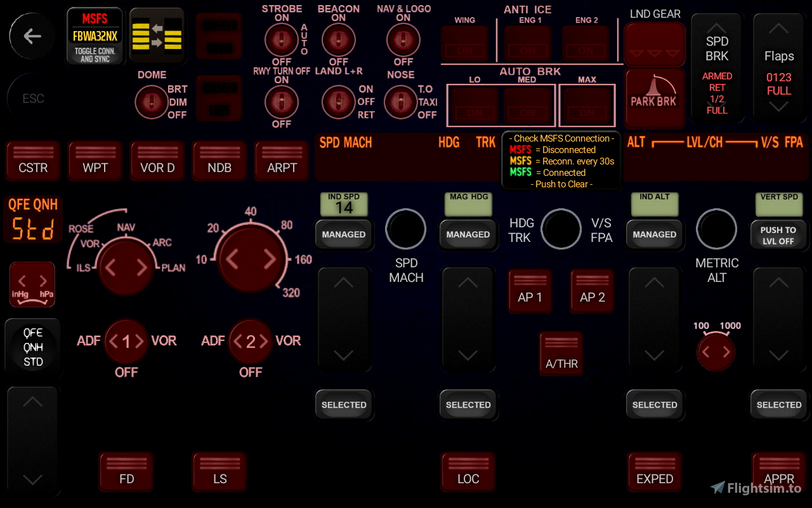Flip the RWY TURN OFF switch
Viewport: 812px width, 508px height.
(282, 102)
